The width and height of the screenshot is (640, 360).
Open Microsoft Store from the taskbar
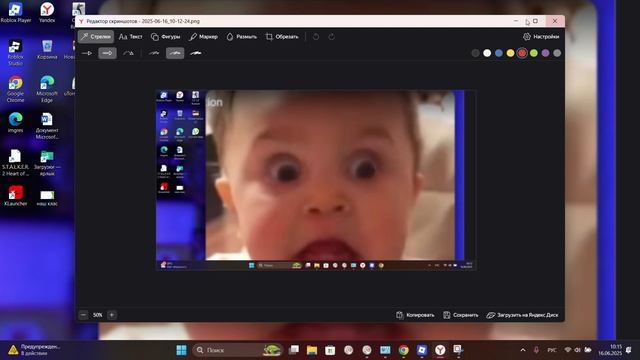[x=330, y=350]
